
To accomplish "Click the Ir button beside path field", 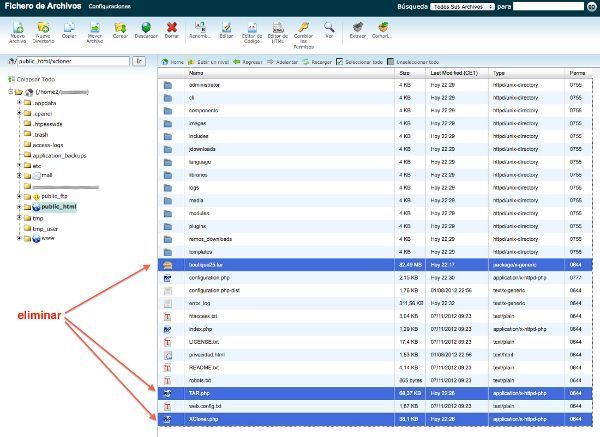I will 139,61.
